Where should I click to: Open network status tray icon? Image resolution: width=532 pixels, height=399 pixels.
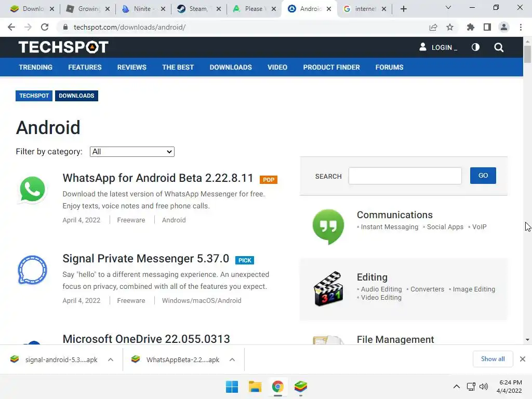pos(471,387)
